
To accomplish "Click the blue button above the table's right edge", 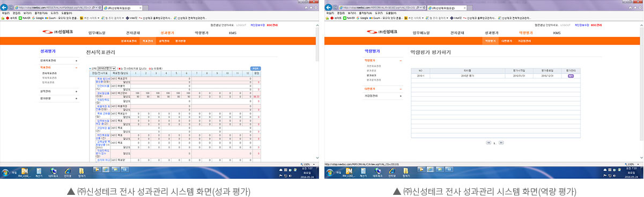I will pyautogui.click(x=256, y=69).
